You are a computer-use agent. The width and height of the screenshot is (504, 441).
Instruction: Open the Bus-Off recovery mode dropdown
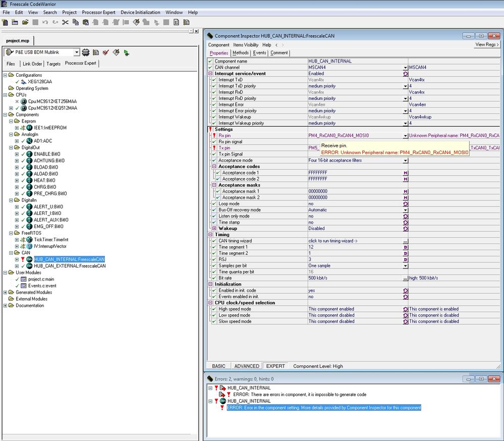click(x=405, y=210)
